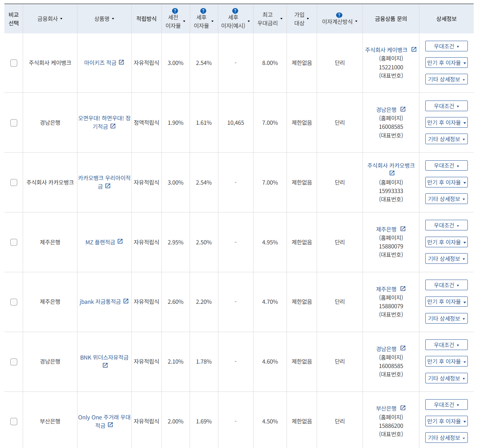The width and height of the screenshot is (477, 448).
Task: Tick compare checkbox for BNK 위더스자유적금 row
Action: (14, 362)
